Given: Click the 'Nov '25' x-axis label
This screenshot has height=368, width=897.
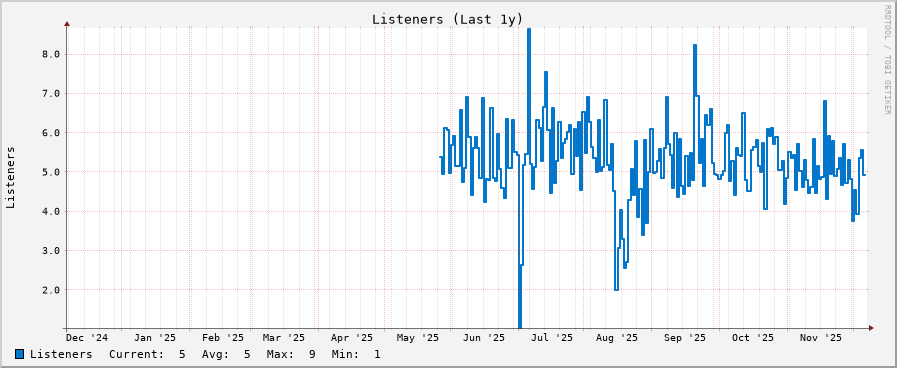Looking at the screenshot, I should [821, 338].
